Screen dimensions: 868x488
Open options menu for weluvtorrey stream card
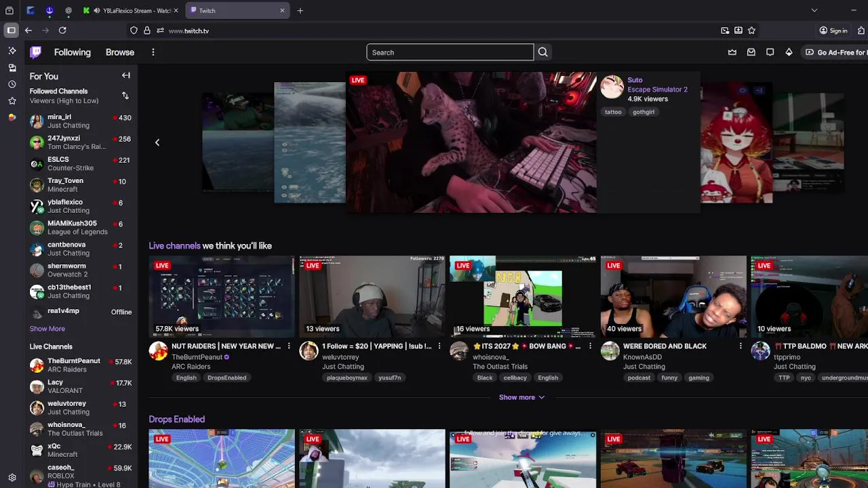tap(439, 346)
